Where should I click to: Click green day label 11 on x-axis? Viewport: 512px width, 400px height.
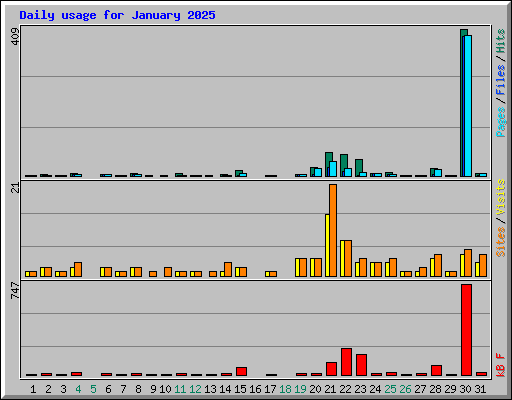click(x=180, y=389)
